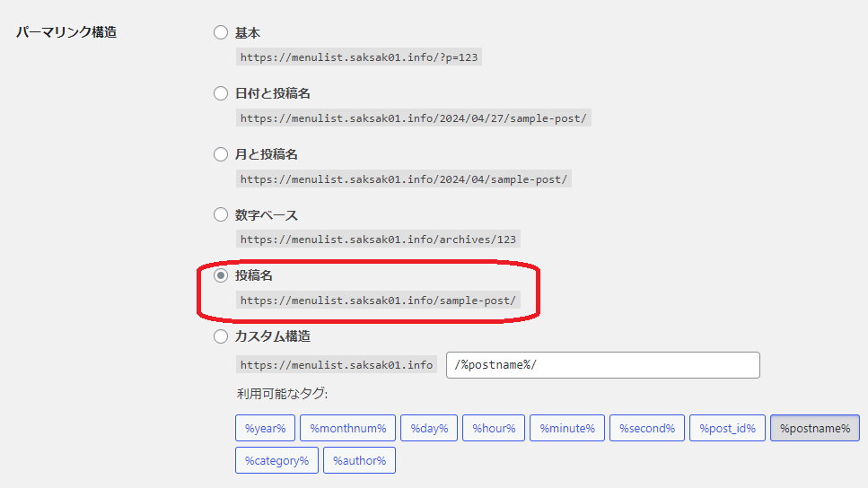868x488 pixels.
Task: Select the 基本 permalink radio button
Action: pyautogui.click(x=221, y=33)
